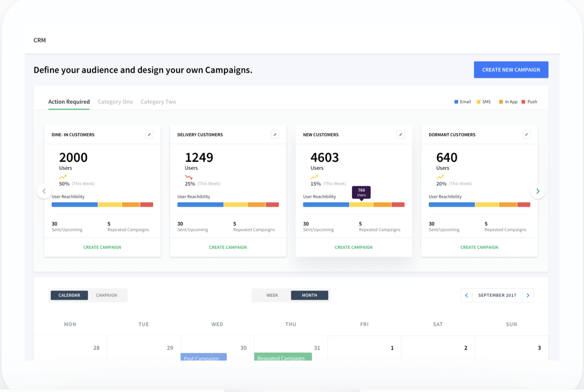Create a campaign for Dine-In Customers
The width and height of the screenshot is (584, 392).
[102, 247]
